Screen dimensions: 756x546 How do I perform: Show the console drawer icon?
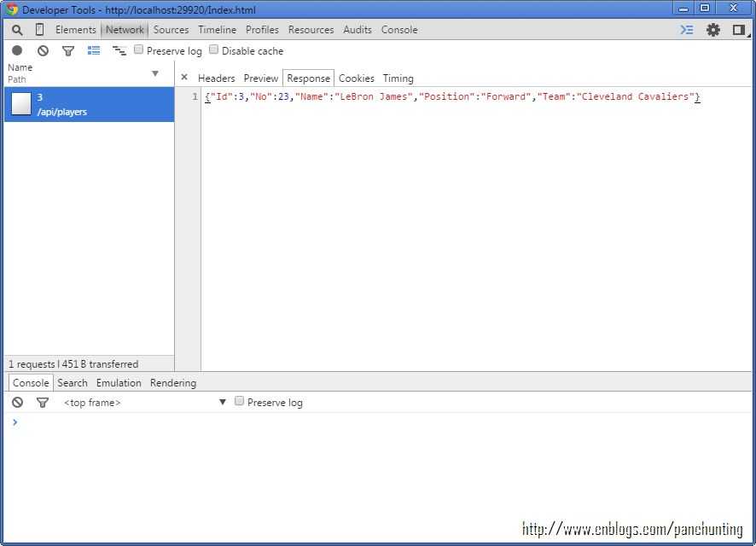coord(687,30)
